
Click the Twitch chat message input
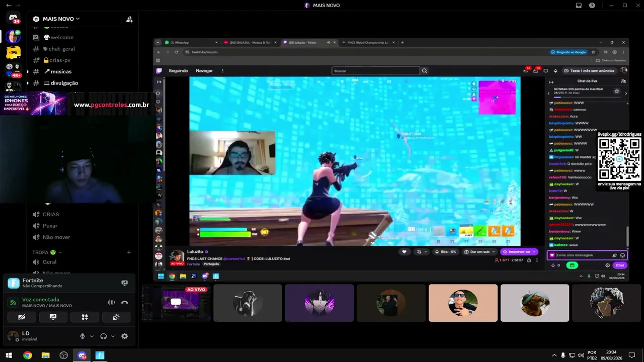pyautogui.click(x=587, y=255)
